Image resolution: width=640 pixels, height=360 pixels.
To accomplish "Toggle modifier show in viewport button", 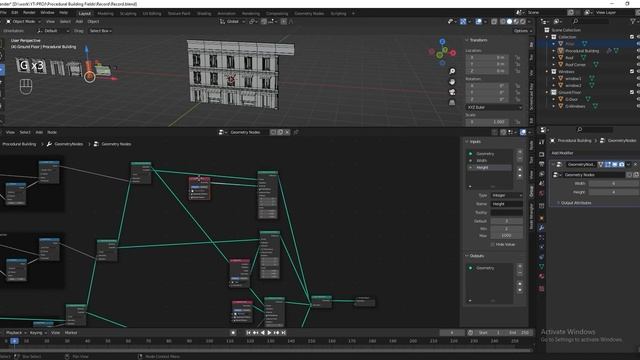I will point(615,164).
